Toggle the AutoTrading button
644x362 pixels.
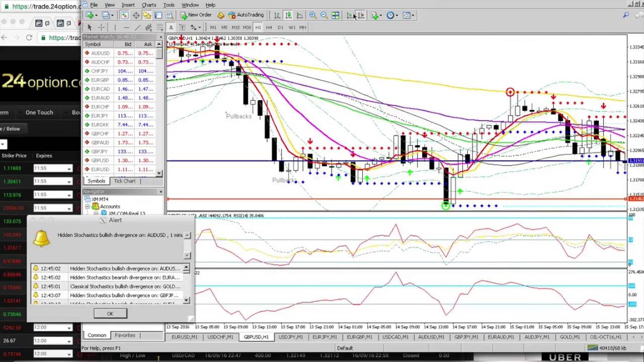(246, 15)
